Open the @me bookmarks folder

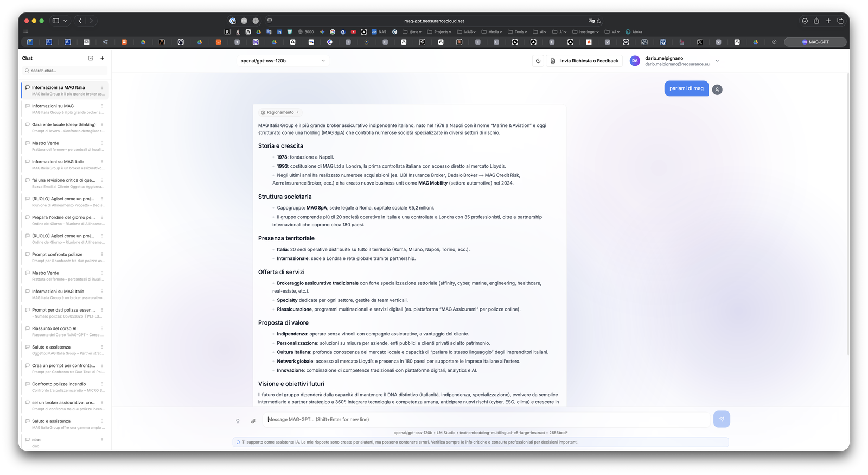click(412, 32)
